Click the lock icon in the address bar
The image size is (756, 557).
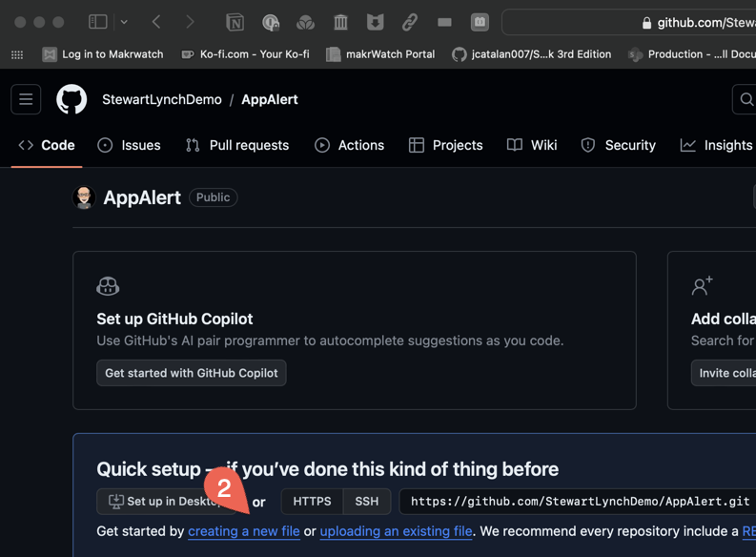pyautogui.click(x=647, y=23)
